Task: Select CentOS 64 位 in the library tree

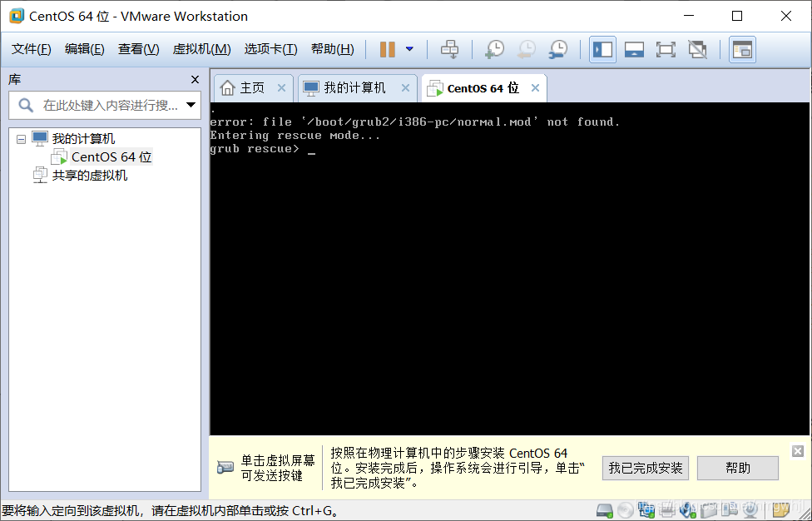Action: [111, 157]
